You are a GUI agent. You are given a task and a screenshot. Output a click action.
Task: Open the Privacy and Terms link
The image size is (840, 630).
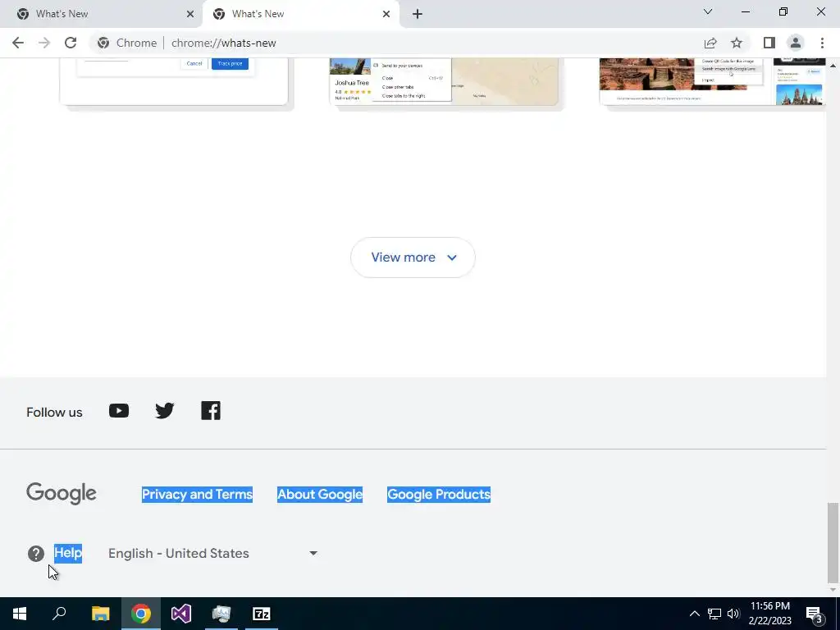coord(197,494)
